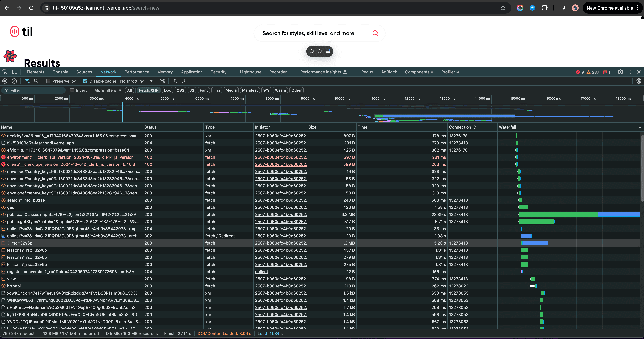Switch to the Console tab

60,72
